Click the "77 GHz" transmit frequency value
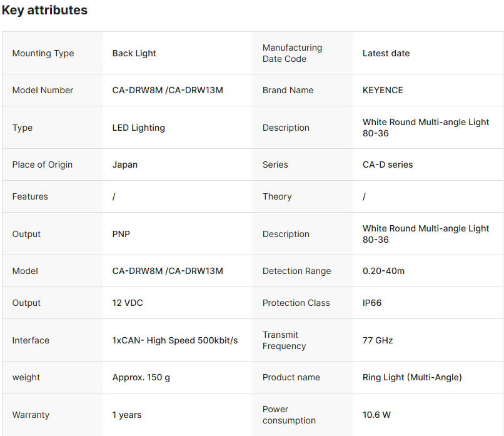 378,340
